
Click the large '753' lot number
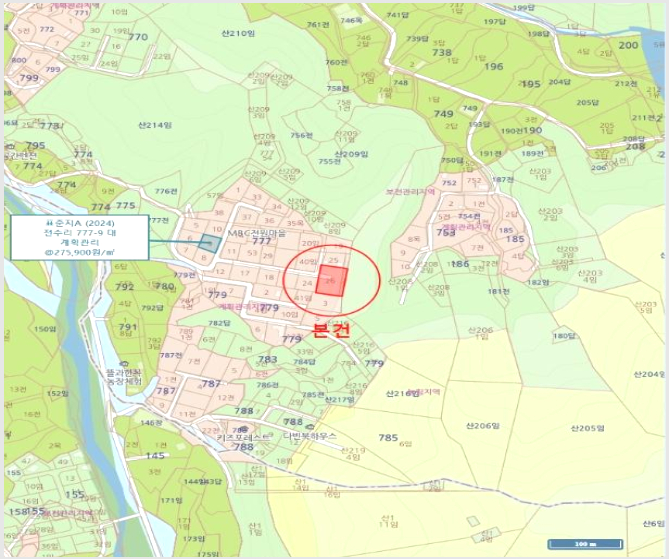[x=446, y=233]
